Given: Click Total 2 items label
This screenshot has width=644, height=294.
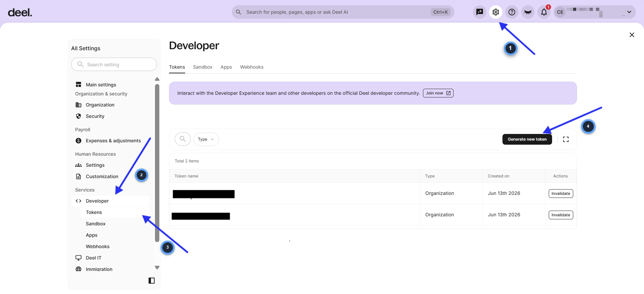Looking at the screenshot, I should pyautogui.click(x=187, y=161).
